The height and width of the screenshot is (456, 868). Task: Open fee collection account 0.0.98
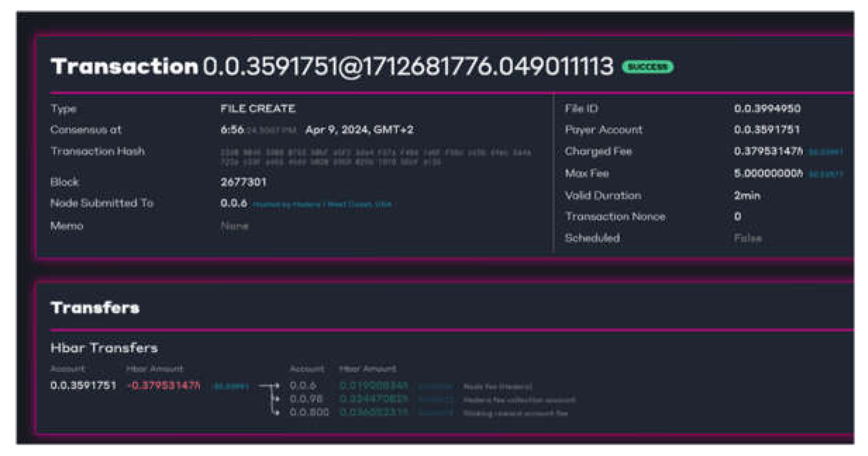[306, 399]
